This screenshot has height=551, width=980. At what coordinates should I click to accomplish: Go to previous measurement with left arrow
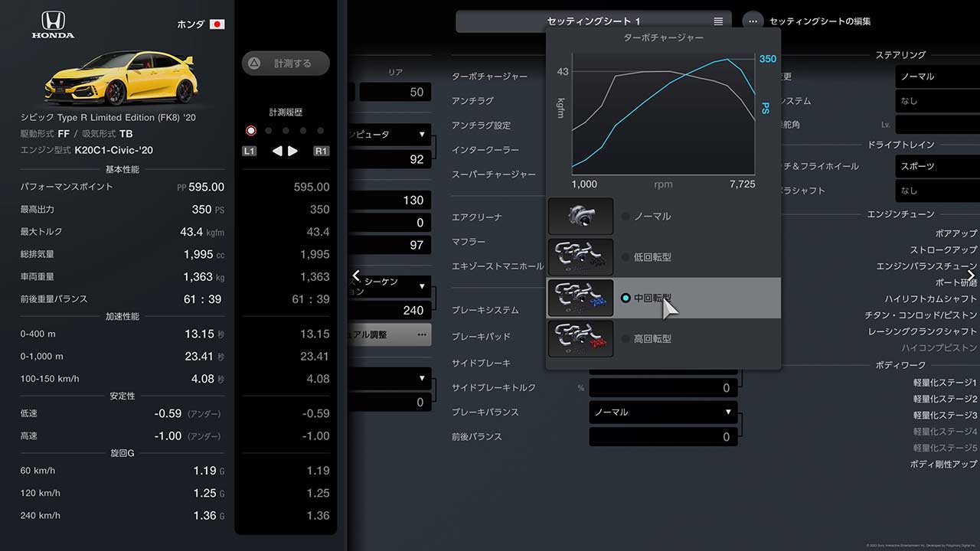point(277,151)
